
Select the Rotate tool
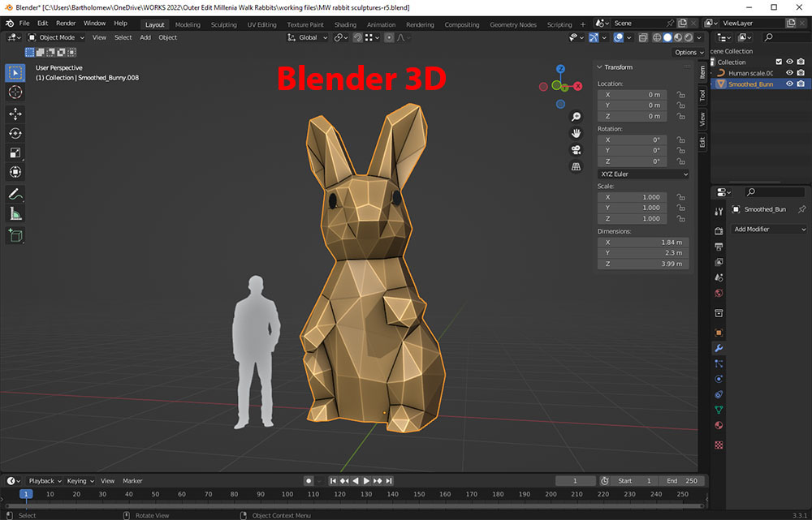pyautogui.click(x=15, y=134)
